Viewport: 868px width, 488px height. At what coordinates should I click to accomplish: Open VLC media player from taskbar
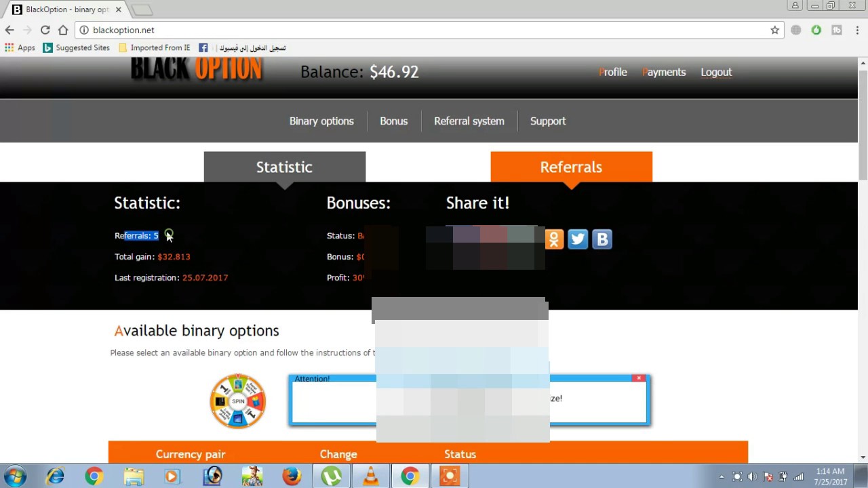(x=370, y=476)
